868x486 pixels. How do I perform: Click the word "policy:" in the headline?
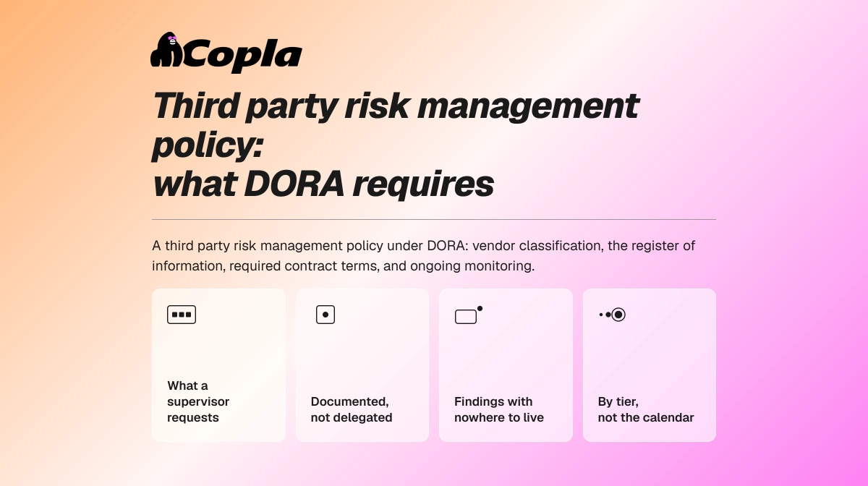(207, 145)
